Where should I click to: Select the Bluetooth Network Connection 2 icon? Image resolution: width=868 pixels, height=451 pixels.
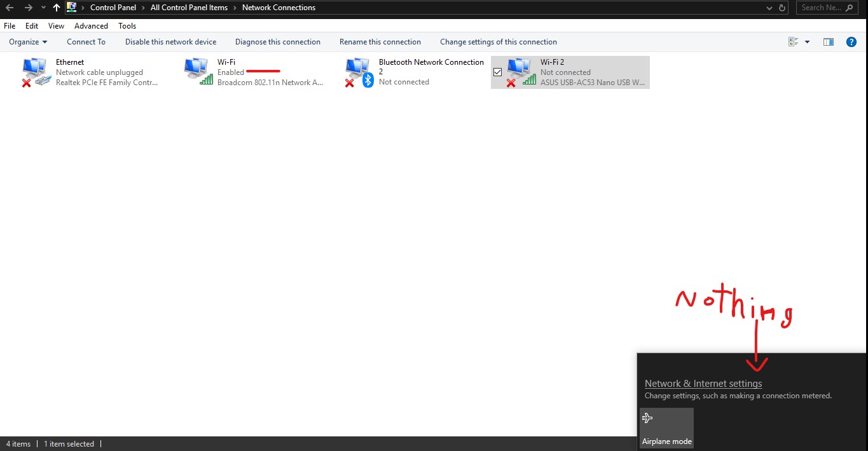point(359,72)
